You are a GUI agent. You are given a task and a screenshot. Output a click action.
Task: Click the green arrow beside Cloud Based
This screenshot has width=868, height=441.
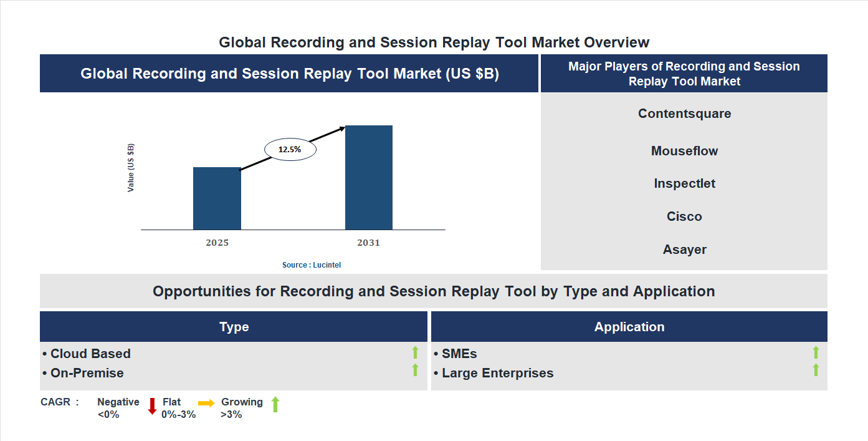[415, 353]
